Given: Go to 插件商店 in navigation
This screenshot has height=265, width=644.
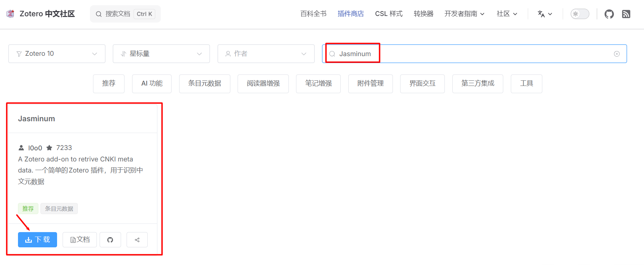Looking at the screenshot, I should click(x=351, y=14).
